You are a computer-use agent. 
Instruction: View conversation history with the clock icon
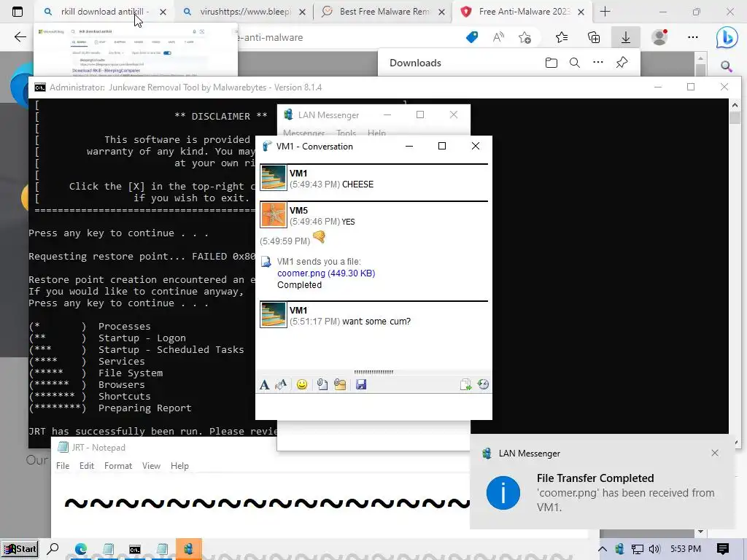[483, 385]
